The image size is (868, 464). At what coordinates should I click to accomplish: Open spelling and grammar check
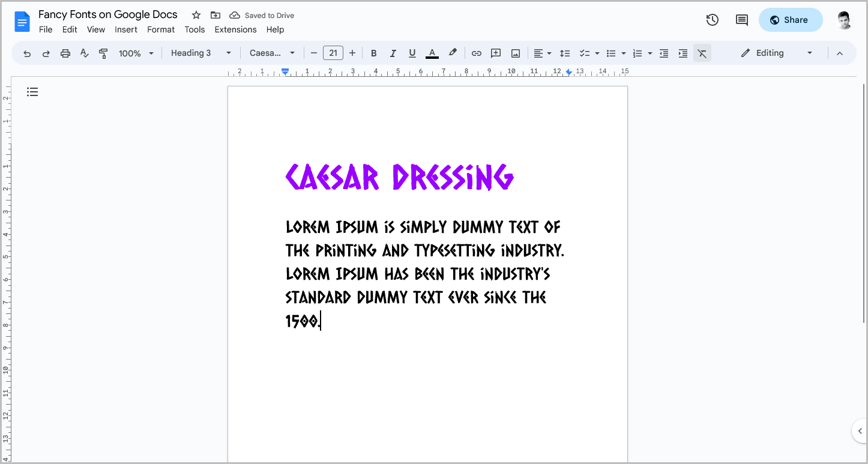(84, 53)
